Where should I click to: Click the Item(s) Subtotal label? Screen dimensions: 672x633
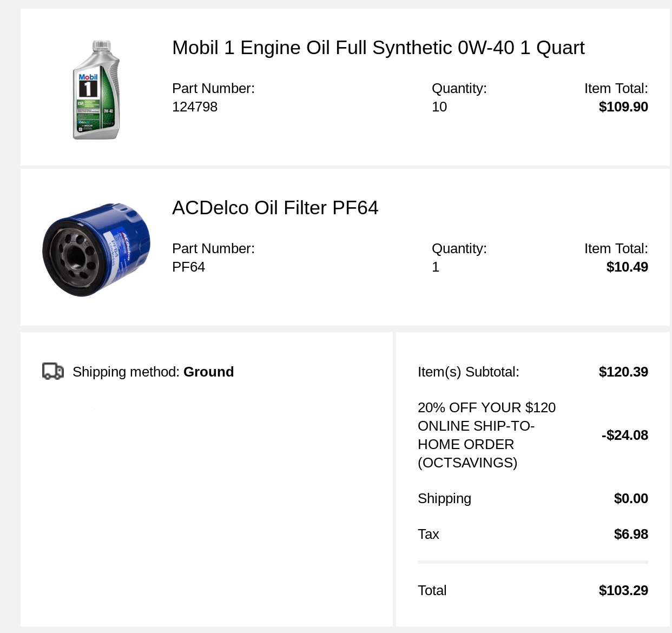[468, 372]
